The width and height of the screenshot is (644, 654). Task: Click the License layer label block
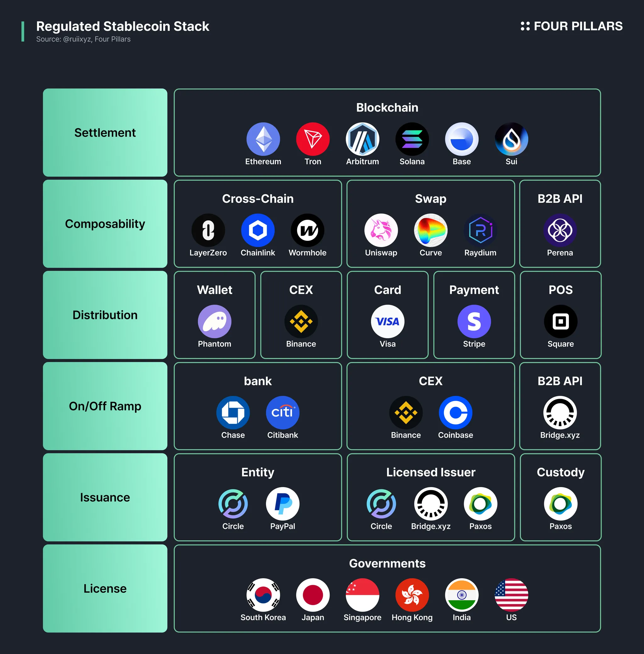point(105,588)
